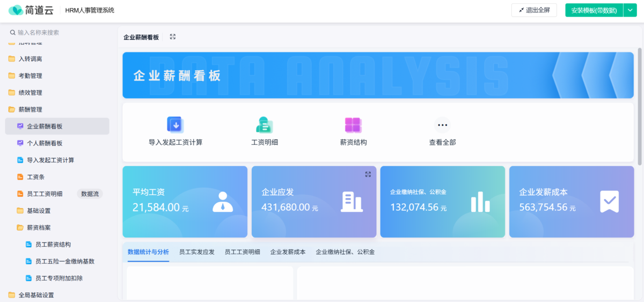Open 企业薪酬看板 in the sidebar
Viewport: 644px width, 302px height.
(57, 127)
